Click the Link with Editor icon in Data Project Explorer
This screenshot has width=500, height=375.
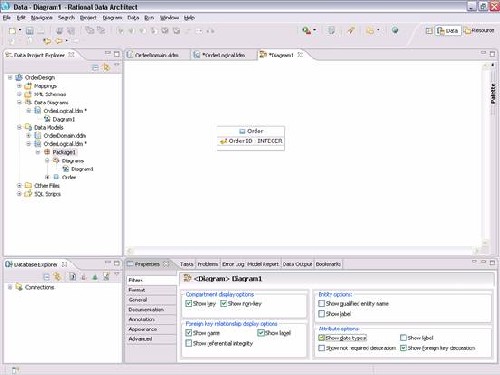(x=106, y=68)
